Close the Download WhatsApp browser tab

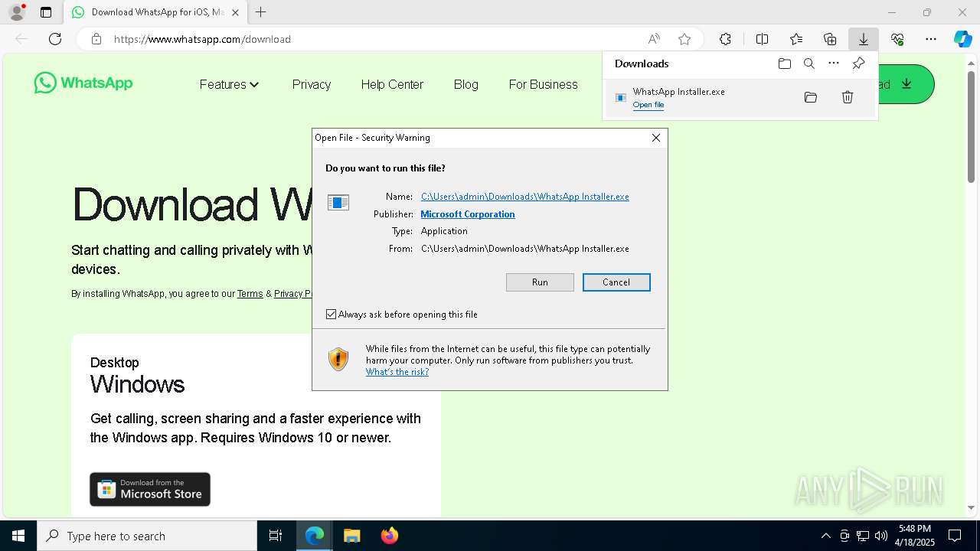[x=235, y=12]
